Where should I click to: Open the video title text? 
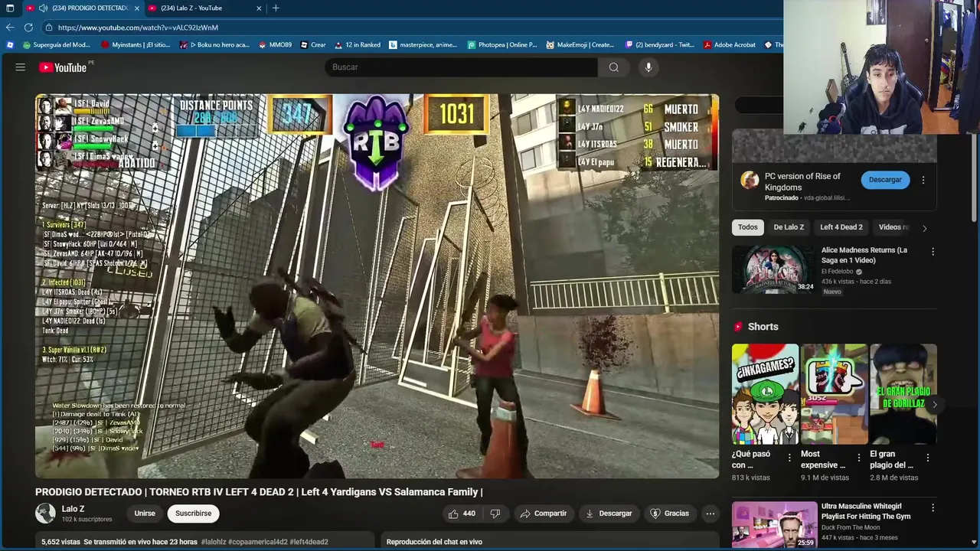coord(259,492)
